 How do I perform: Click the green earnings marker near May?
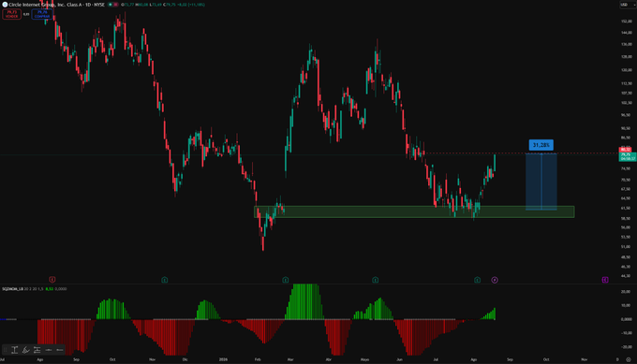[x=376, y=280]
